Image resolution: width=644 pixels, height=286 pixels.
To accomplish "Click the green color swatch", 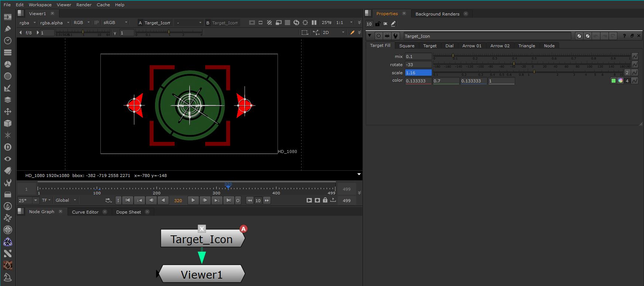I will [x=613, y=81].
